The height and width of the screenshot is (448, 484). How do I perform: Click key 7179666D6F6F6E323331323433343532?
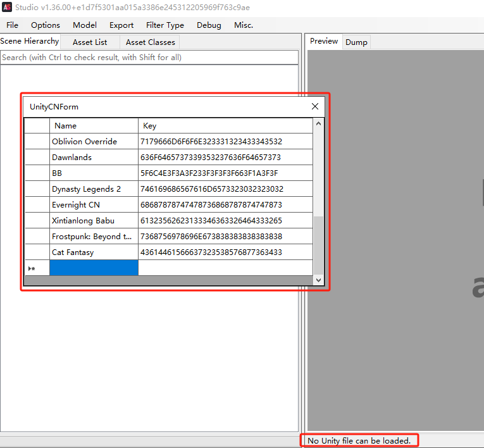tap(225, 141)
